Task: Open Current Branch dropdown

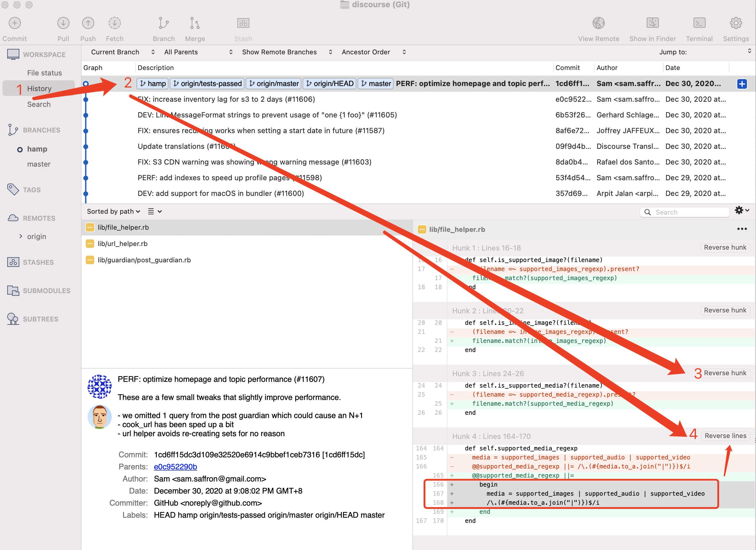Action: click(x=123, y=52)
